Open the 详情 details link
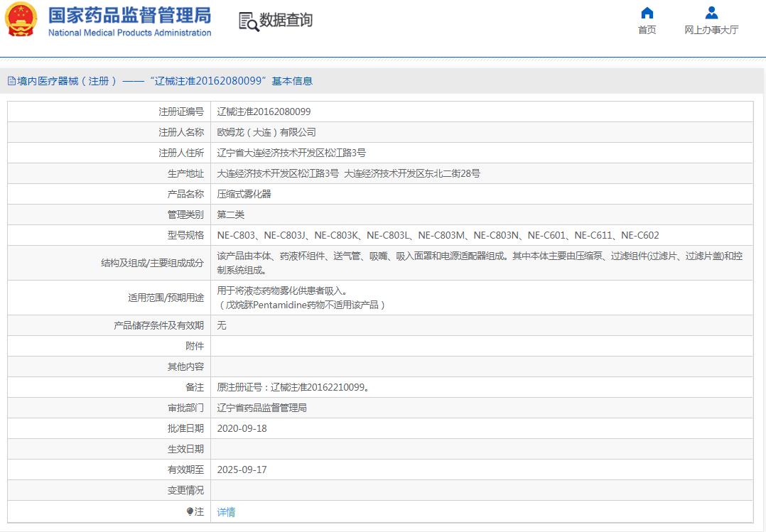The width and height of the screenshot is (766, 532). [x=225, y=511]
